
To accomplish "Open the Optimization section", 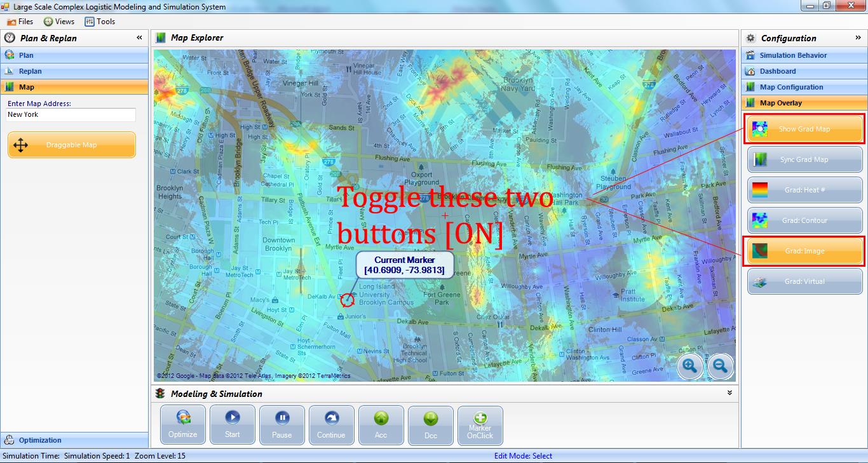I will 40,440.
